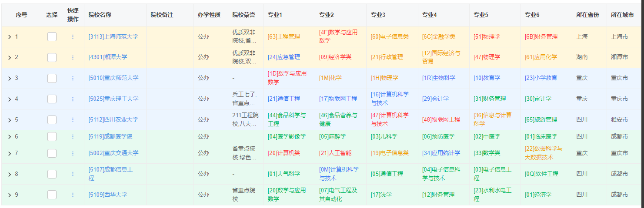Viewport: 644px width, 208px height.
Task: Click the 院校荣誉 column header
Action: click(x=244, y=15)
